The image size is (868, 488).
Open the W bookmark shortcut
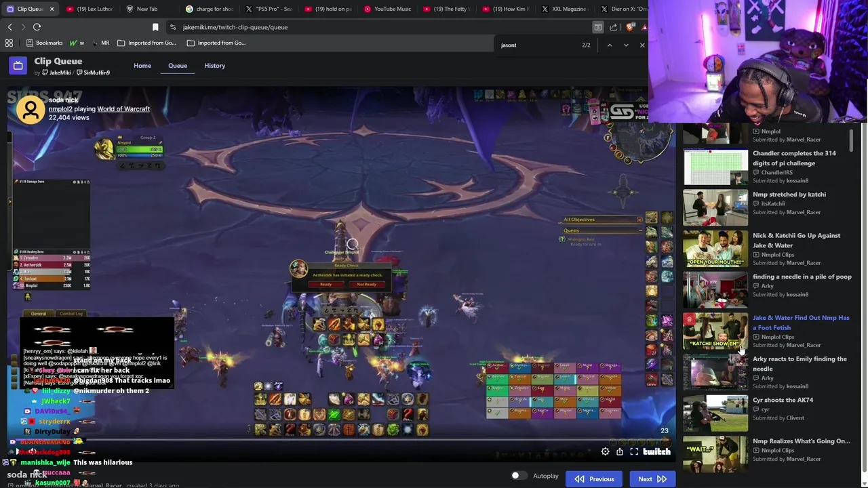coord(77,43)
